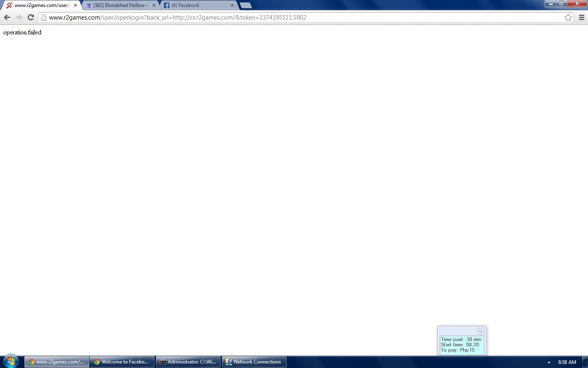Open Welcome to Facebook taskbar window
The image size is (588, 368).
(122, 362)
